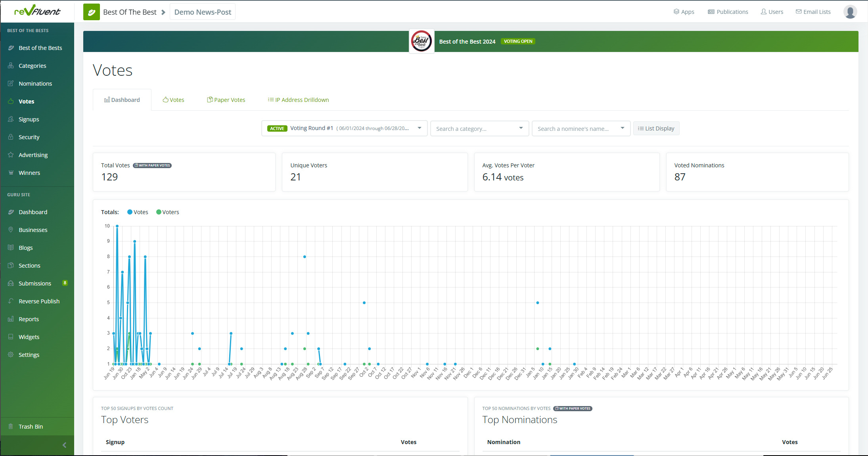Click the blue Votes legend color dot

pyautogui.click(x=130, y=212)
